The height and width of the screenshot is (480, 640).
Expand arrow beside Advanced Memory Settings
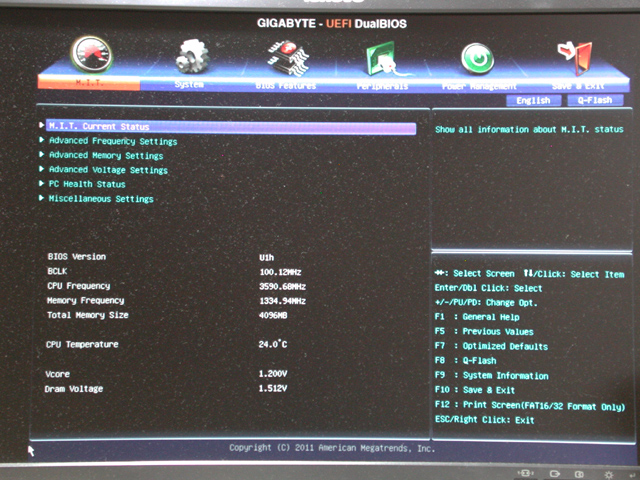pos(42,155)
